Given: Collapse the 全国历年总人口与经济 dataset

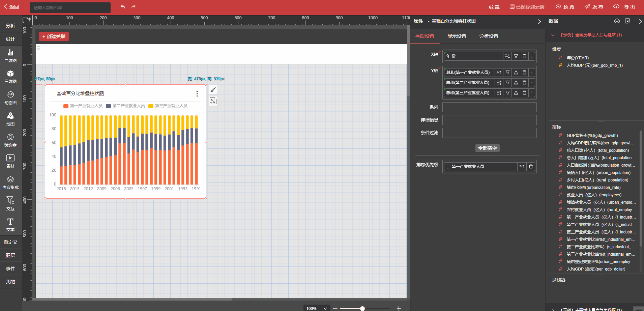Looking at the screenshot, I should 553,35.
